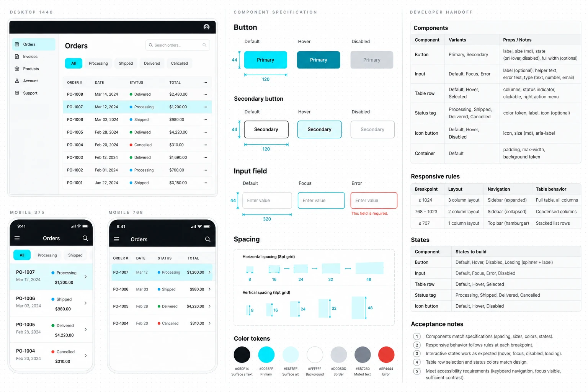Screen dimensions: 588x392
Task: Open the actions menu for desktop row PO-1007
Action: pyautogui.click(x=206, y=107)
